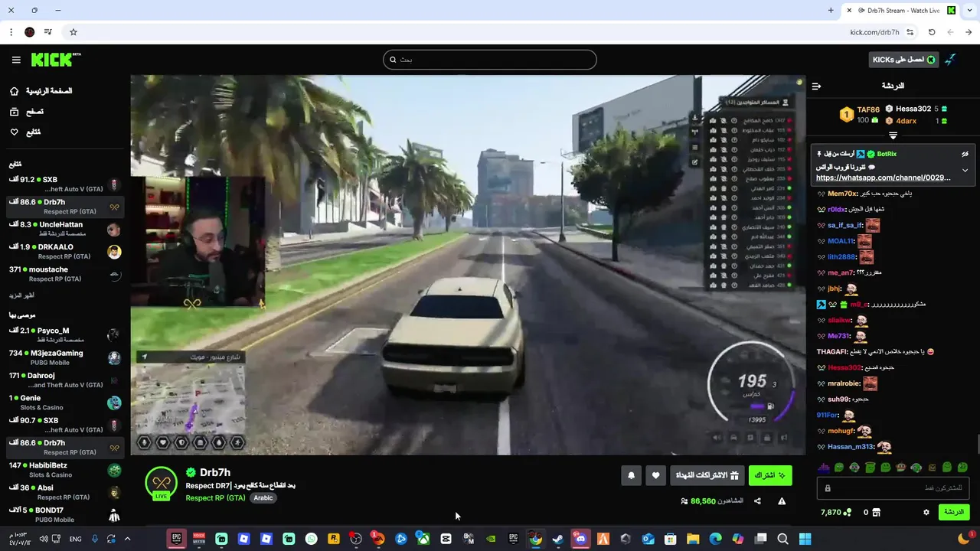Viewport: 980px width, 551px height.
Task: Expand the pinned message chevron
Action: click(965, 171)
